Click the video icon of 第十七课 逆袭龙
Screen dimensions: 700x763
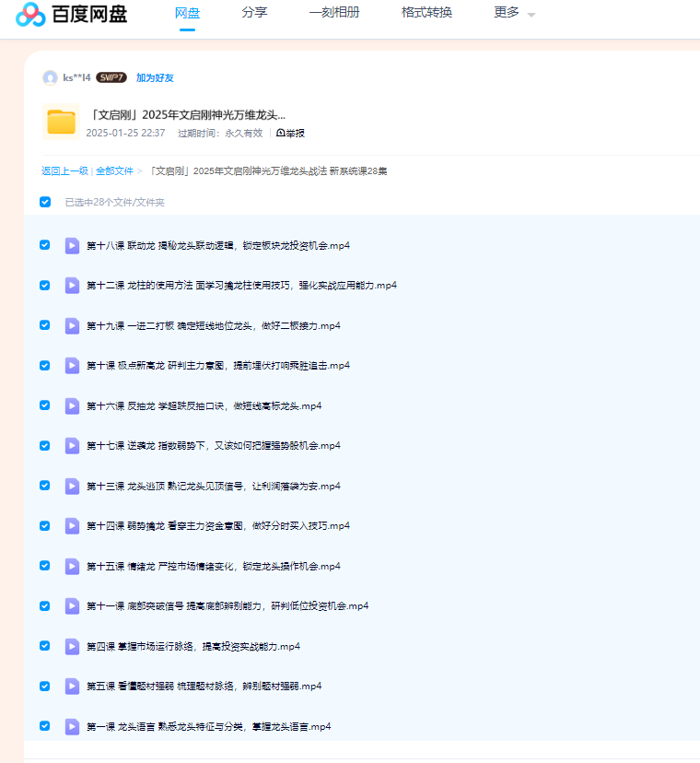tap(72, 446)
